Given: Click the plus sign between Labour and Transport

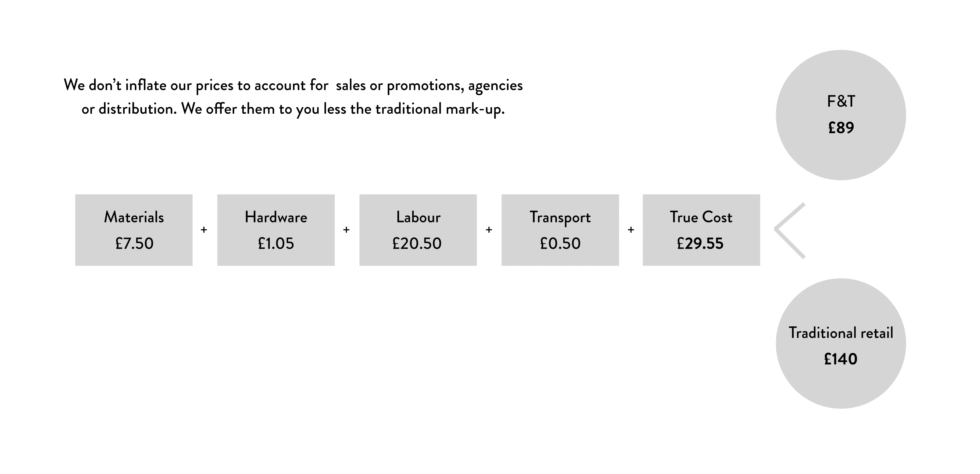Looking at the screenshot, I should tap(489, 230).
